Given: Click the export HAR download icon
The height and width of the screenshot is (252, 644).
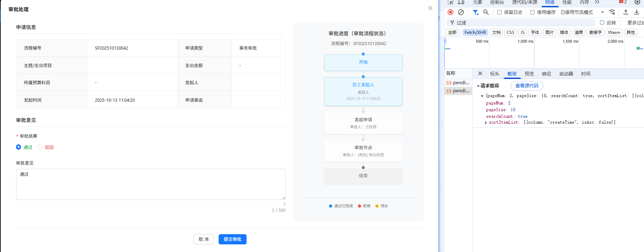Looking at the screenshot, I should tap(637, 12).
